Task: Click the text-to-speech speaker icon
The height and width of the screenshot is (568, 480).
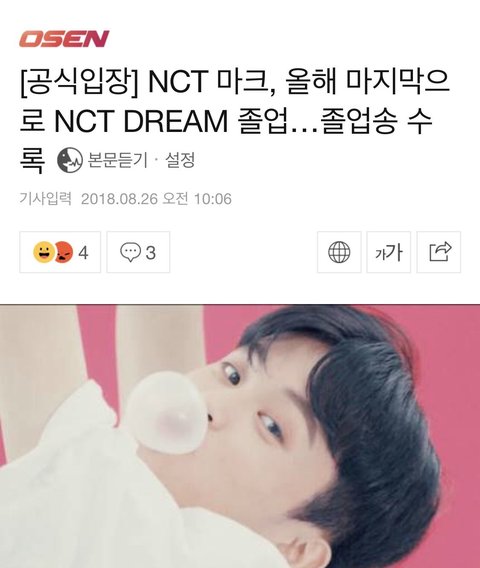Action: 70,160
